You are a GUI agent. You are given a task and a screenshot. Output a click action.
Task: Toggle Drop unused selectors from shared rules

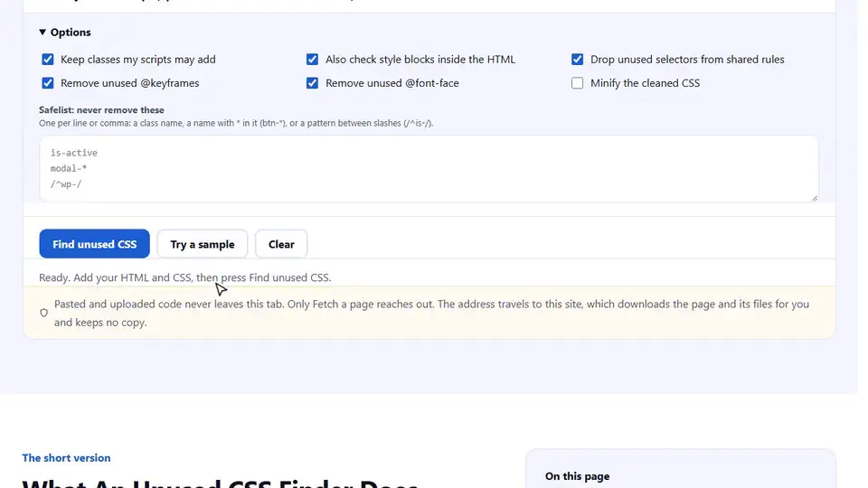coord(578,60)
